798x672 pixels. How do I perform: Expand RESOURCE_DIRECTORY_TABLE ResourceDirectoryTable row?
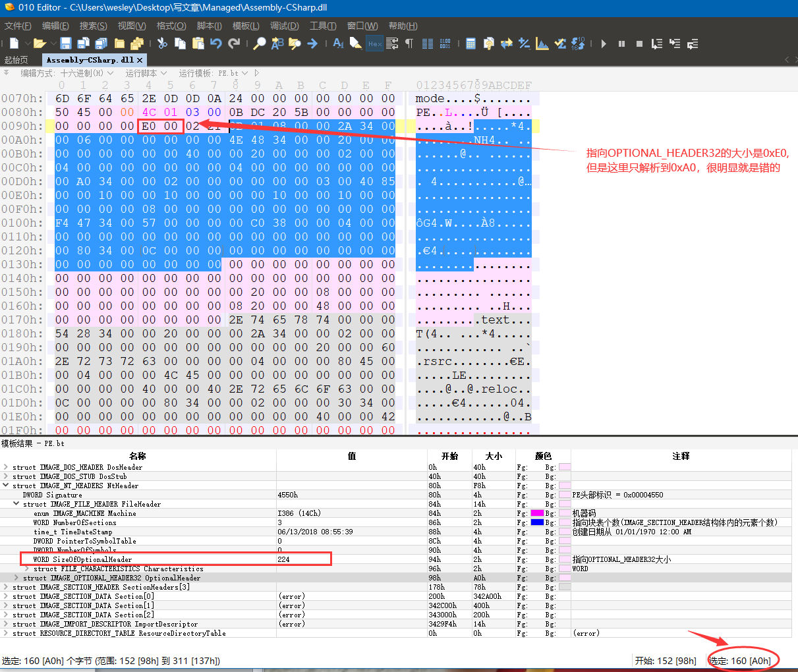click(x=6, y=633)
